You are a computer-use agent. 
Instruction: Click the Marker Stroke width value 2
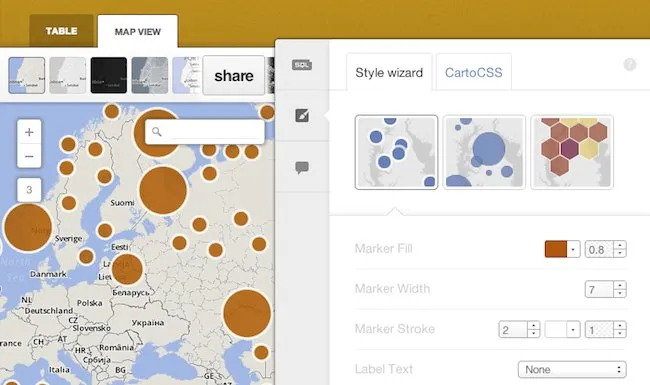point(513,329)
